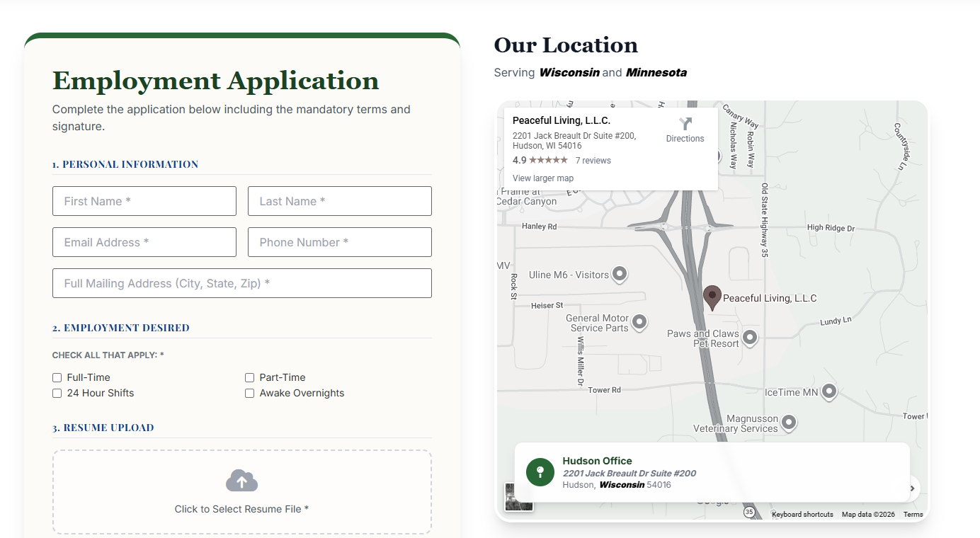Click the green Hudson Office pin icon
This screenshot has height=538, width=980.
[540, 472]
